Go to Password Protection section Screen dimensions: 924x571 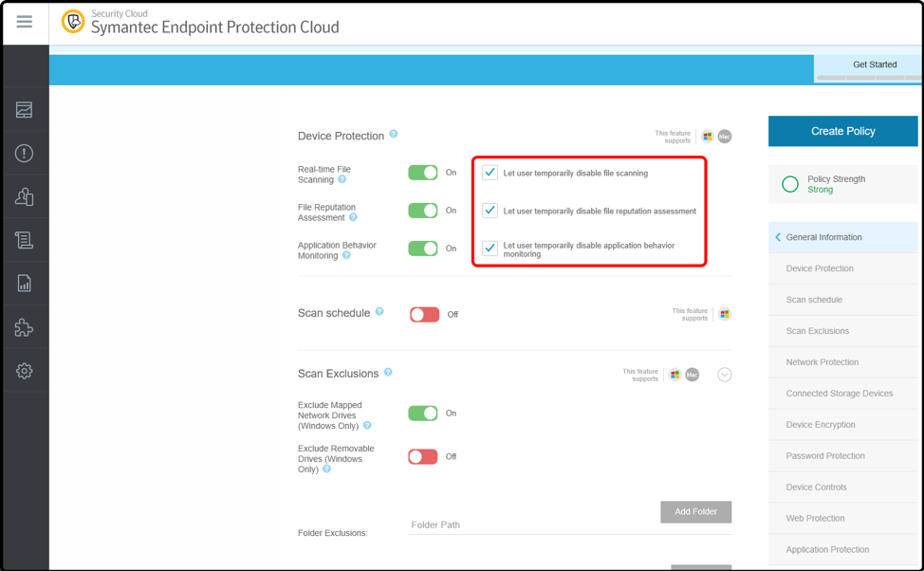pos(842,456)
